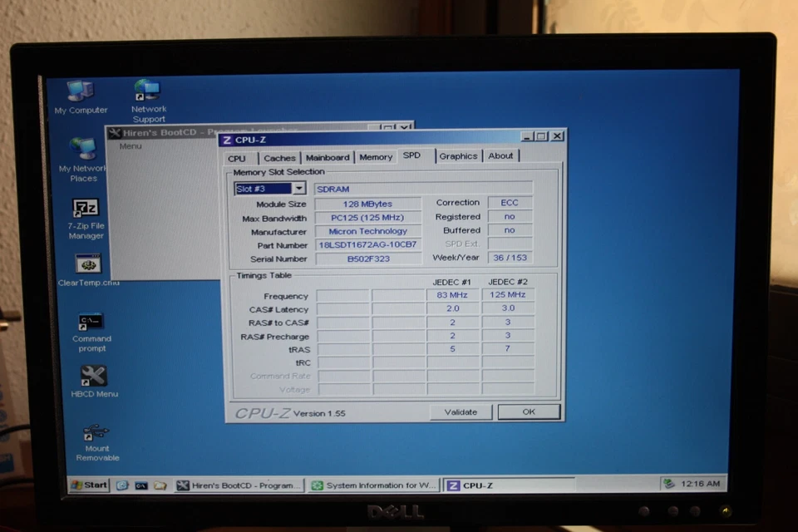Image resolution: width=798 pixels, height=532 pixels.
Task: Click Micron Technology manufacturer value
Action: 368,231
